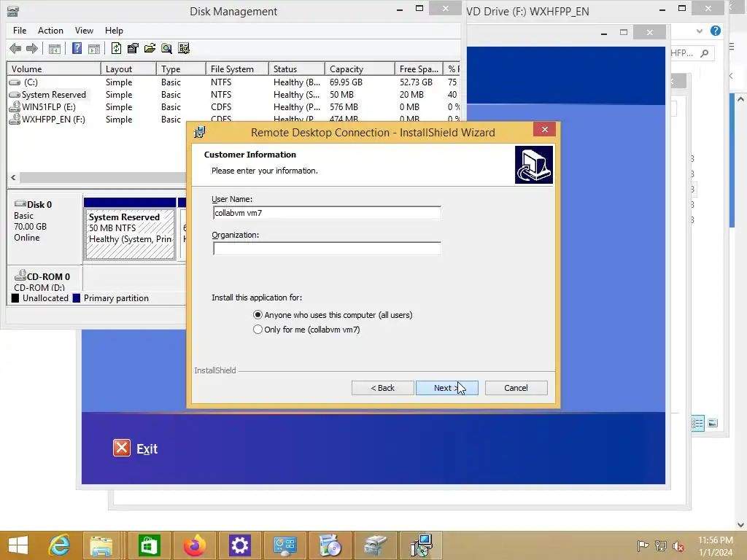Click the Explorer vertical scrollbar up arrow
Screen dimensions: 747x560
click(740, 99)
